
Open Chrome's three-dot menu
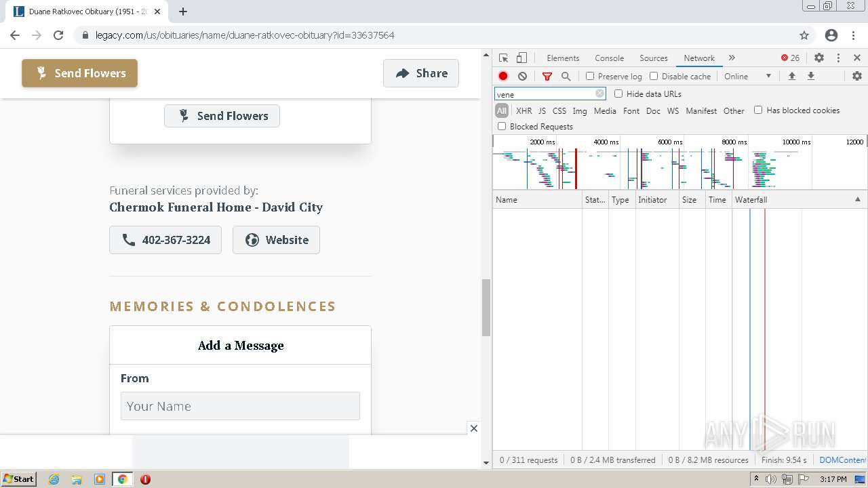[x=853, y=35]
